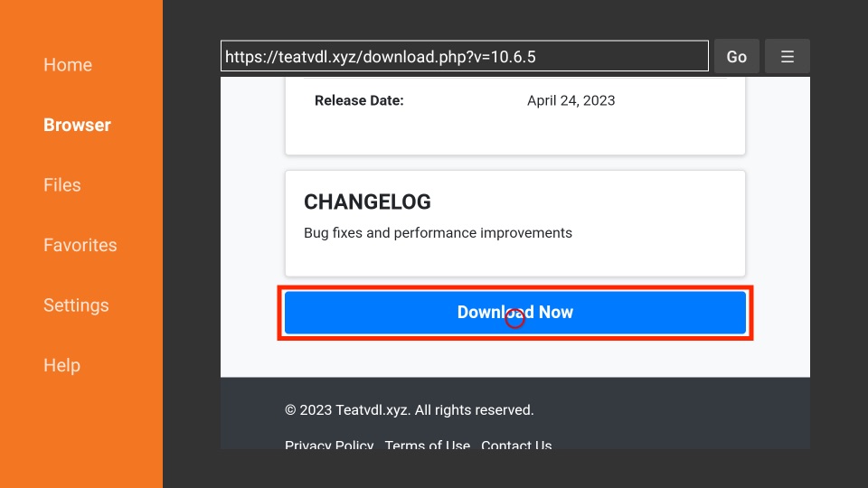Click the Go button
This screenshot has width=868, height=488.
[x=736, y=56]
